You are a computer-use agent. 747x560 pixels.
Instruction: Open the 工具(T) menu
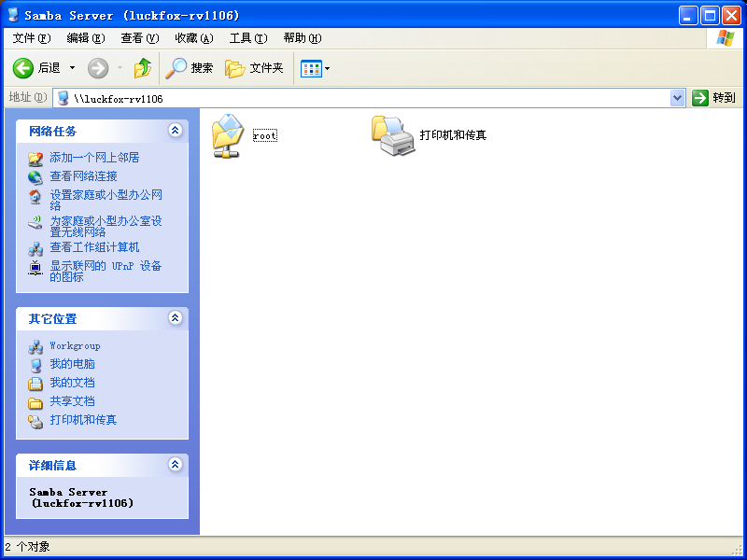(248, 38)
